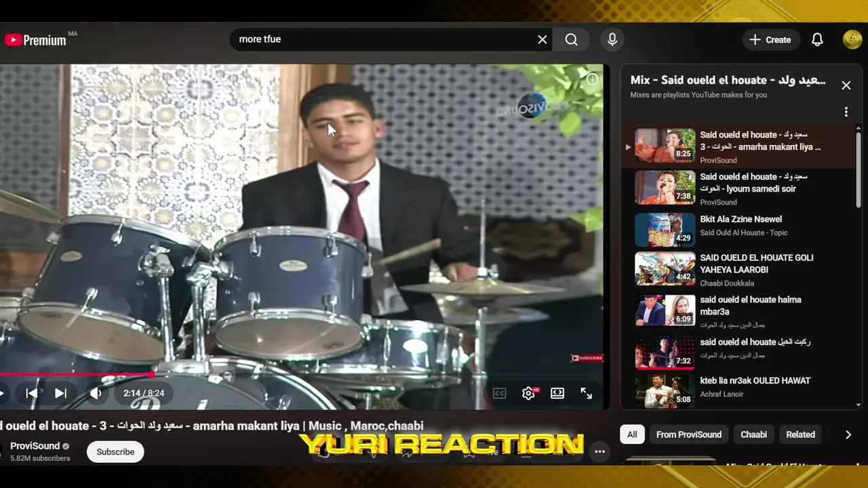
Task: Select the Related filter chip
Action: tap(800, 434)
